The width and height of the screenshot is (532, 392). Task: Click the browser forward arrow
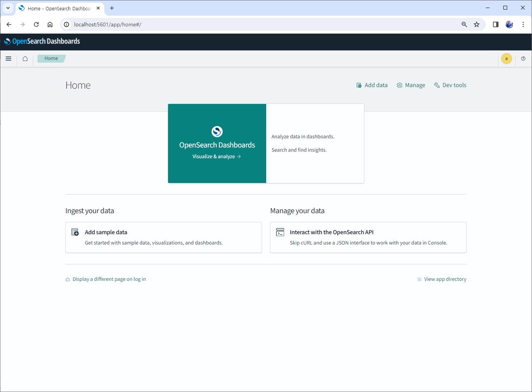[x=23, y=24]
